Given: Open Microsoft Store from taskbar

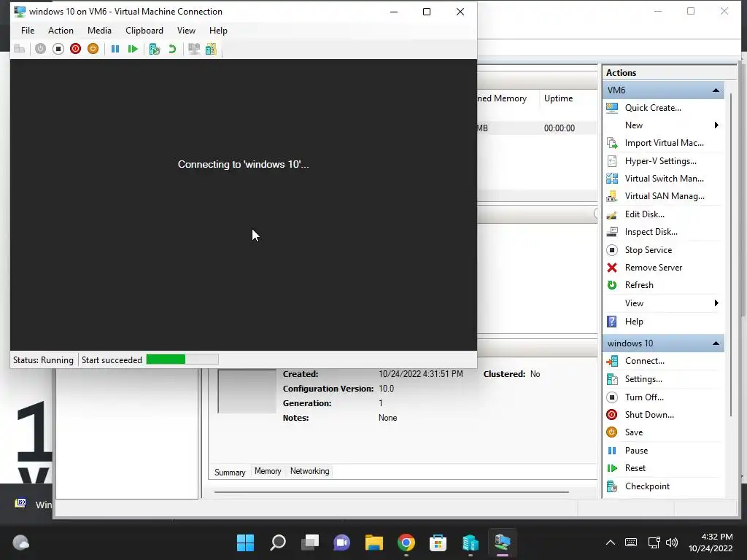Looking at the screenshot, I should (438, 542).
